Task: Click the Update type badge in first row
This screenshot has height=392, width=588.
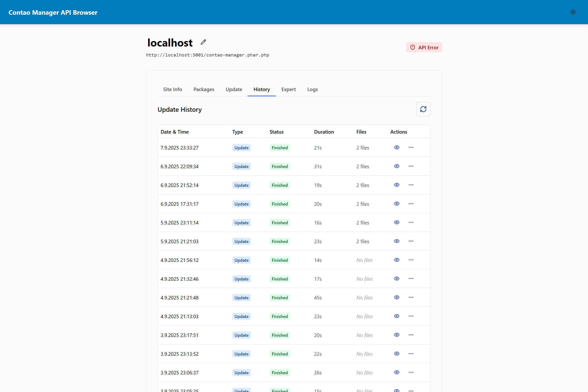Action: [241, 148]
